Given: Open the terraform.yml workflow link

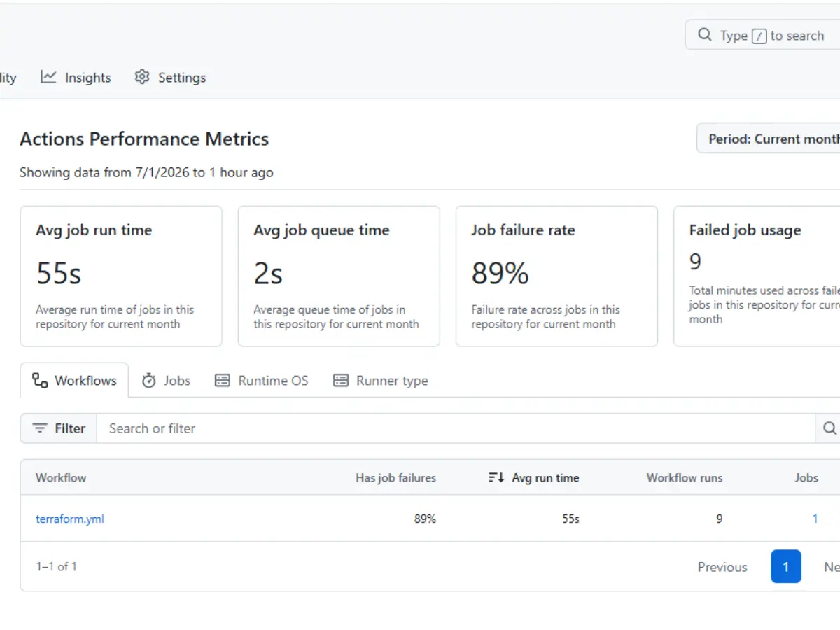Looking at the screenshot, I should tap(70, 519).
